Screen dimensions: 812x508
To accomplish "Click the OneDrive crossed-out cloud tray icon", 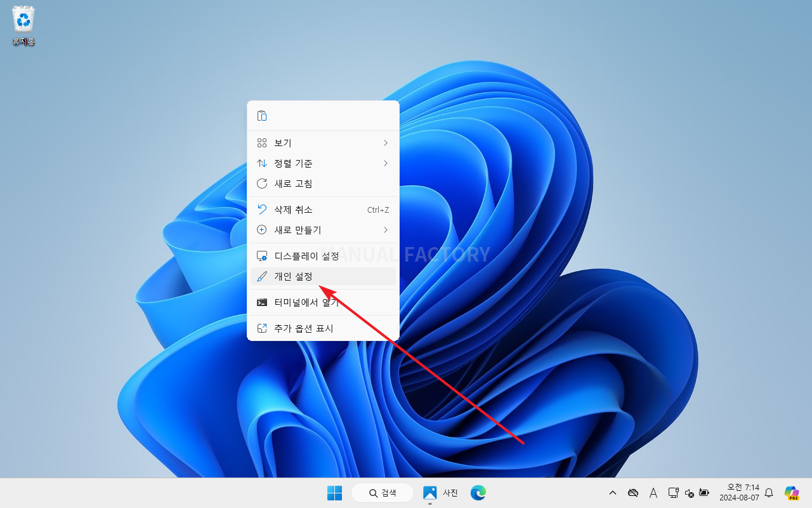I will 632,493.
